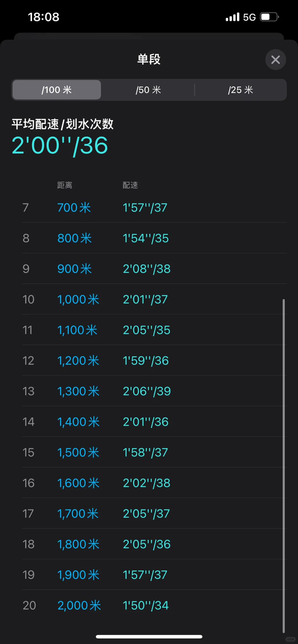Click the vertical scrollbar beside the list

tap(283, 466)
